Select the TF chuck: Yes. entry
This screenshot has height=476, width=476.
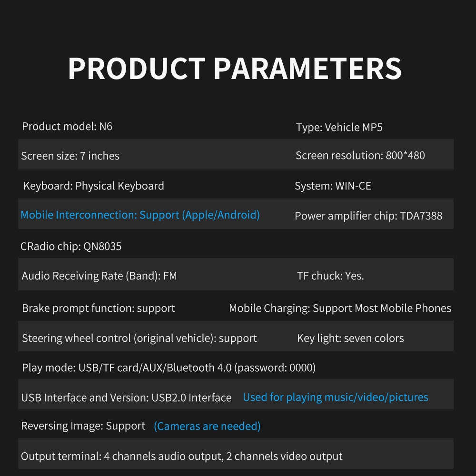(330, 276)
